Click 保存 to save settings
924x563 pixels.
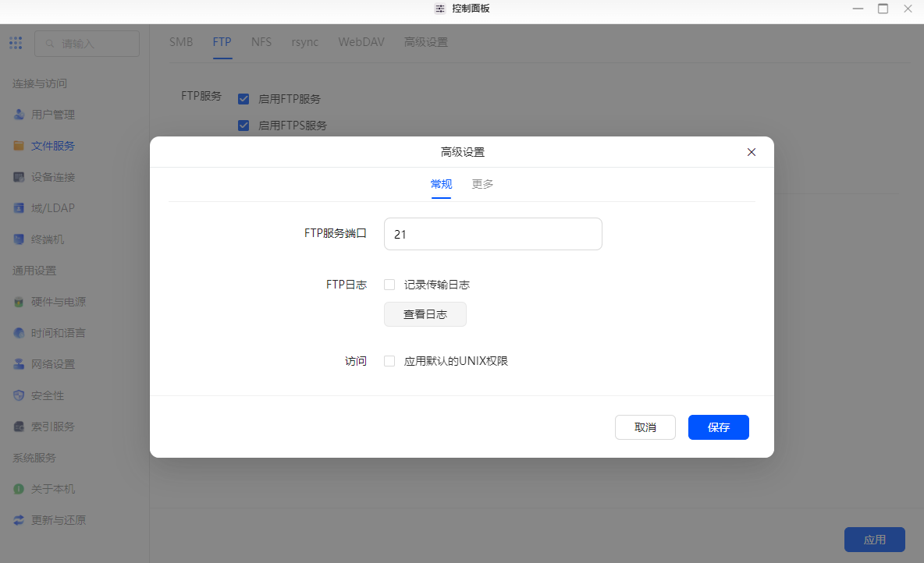click(719, 427)
